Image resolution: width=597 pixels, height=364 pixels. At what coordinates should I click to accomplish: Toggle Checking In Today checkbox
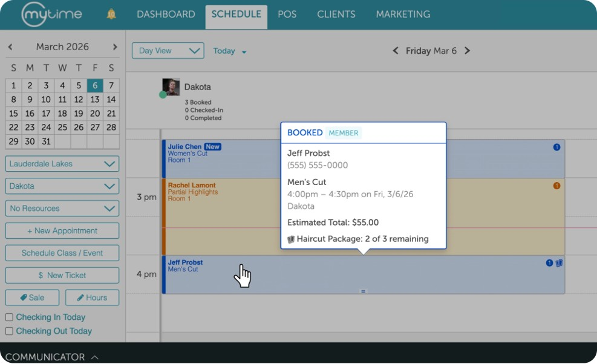(9, 317)
